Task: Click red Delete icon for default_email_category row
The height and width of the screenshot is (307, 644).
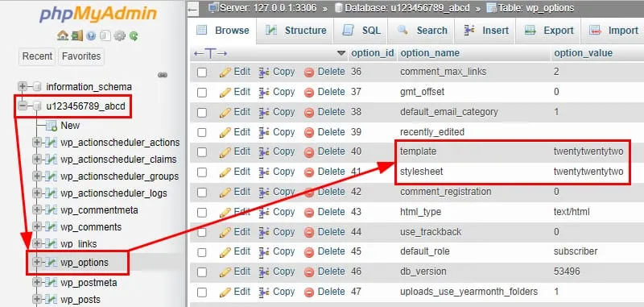Action: [x=309, y=112]
